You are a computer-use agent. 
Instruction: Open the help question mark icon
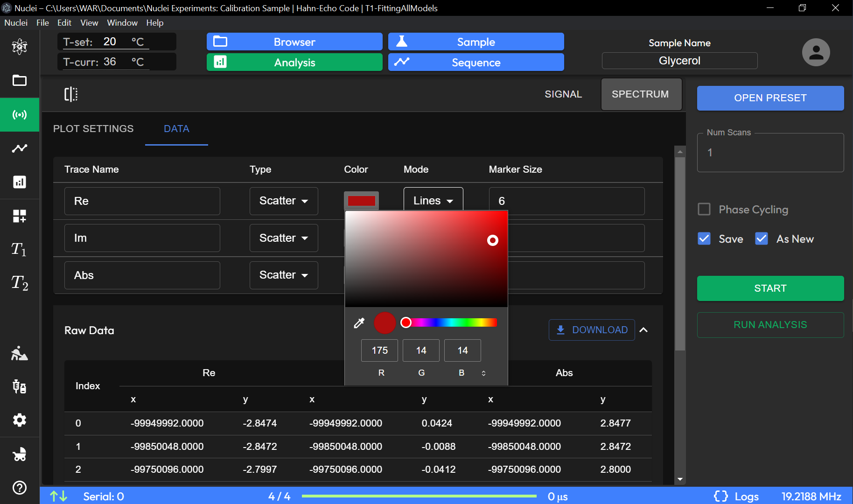(x=20, y=488)
